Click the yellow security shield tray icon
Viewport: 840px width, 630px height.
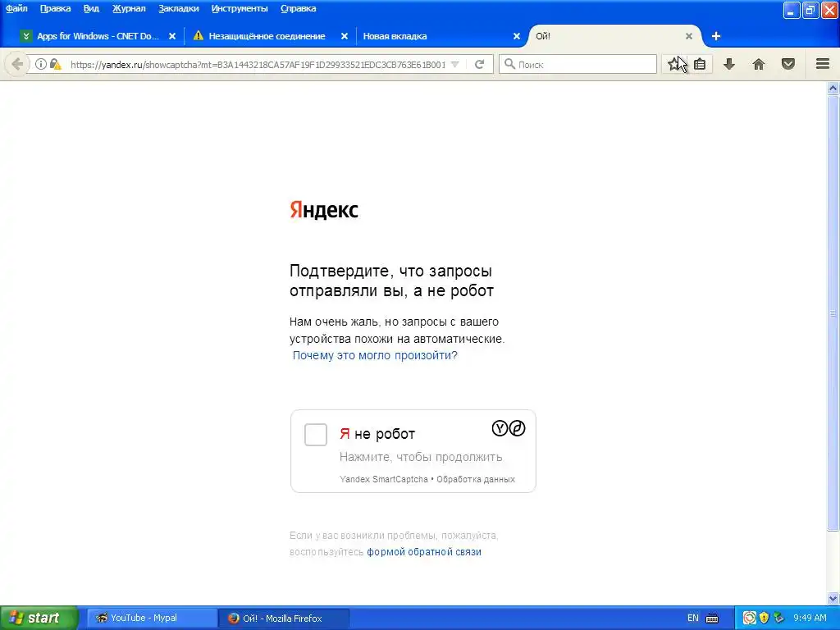tap(765, 619)
